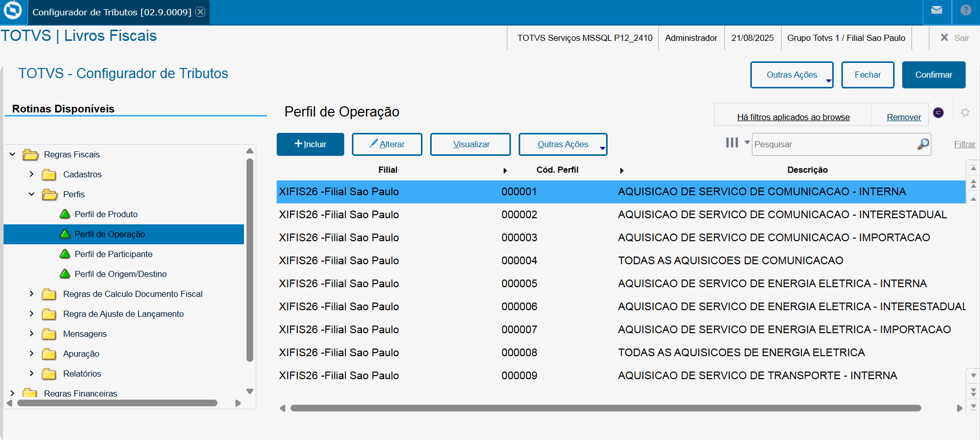Click the arrow after the Filial column header
Viewport: 980px width, 440px height.
[505, 171]
